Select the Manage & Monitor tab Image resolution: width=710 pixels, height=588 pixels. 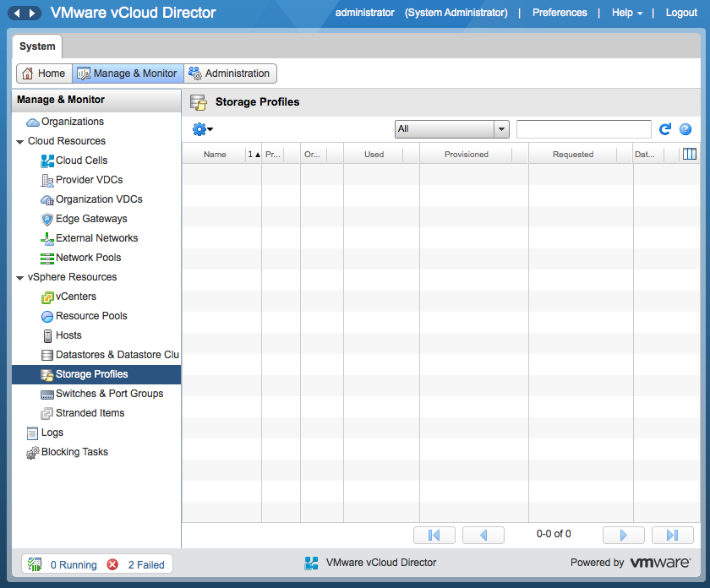(128, 73)
